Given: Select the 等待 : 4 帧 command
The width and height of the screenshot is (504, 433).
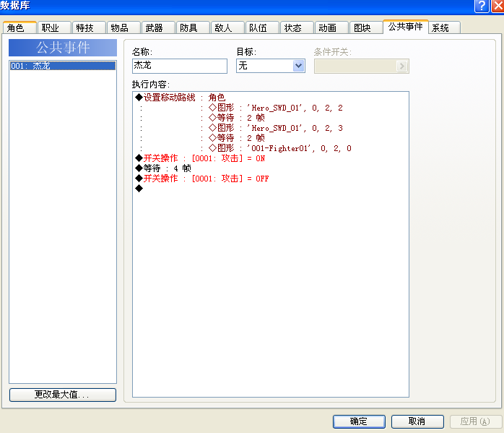Looking at the screenshot, I should point(270,168).
